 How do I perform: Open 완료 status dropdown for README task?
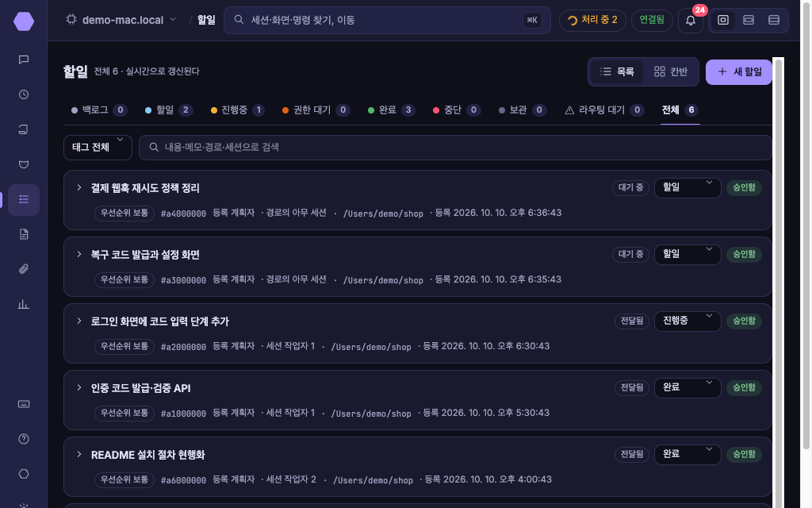[688, 454]
